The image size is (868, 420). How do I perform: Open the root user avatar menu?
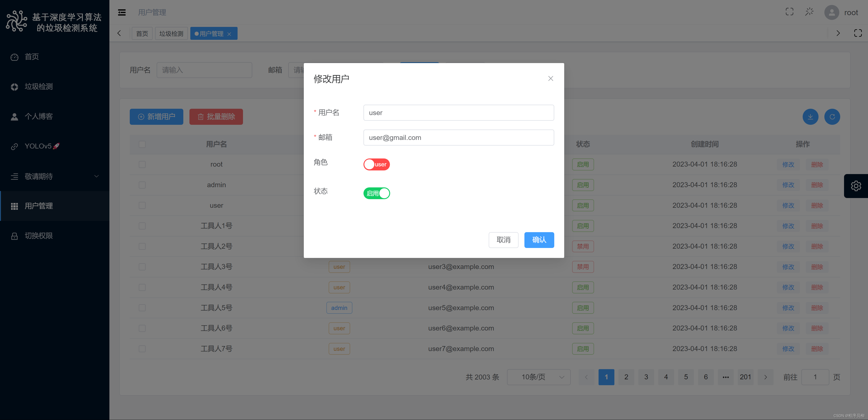pos(832,12)
